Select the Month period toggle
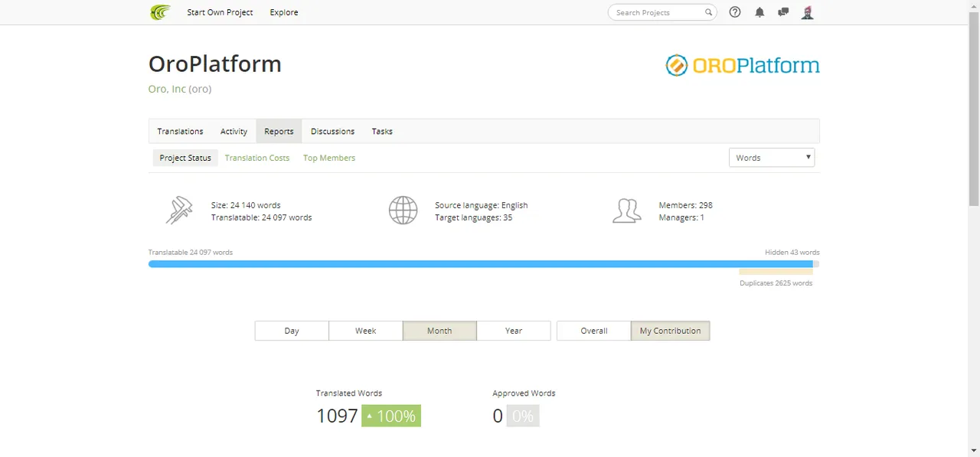The height and width of the screenshot is (457, 980). pyautogui.click(x=439, y=331)
